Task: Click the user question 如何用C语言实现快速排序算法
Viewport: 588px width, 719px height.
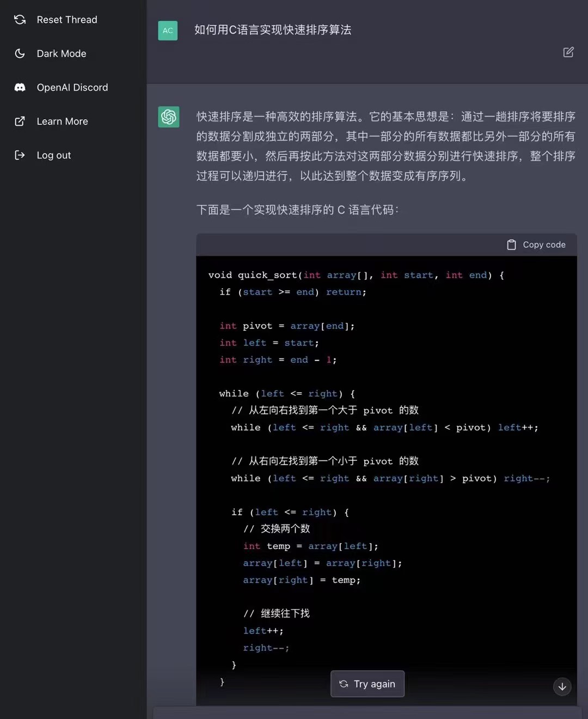Action: pos(273,30)
